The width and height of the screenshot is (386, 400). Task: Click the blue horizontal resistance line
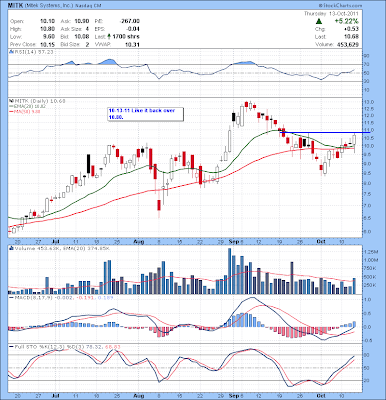325,132
